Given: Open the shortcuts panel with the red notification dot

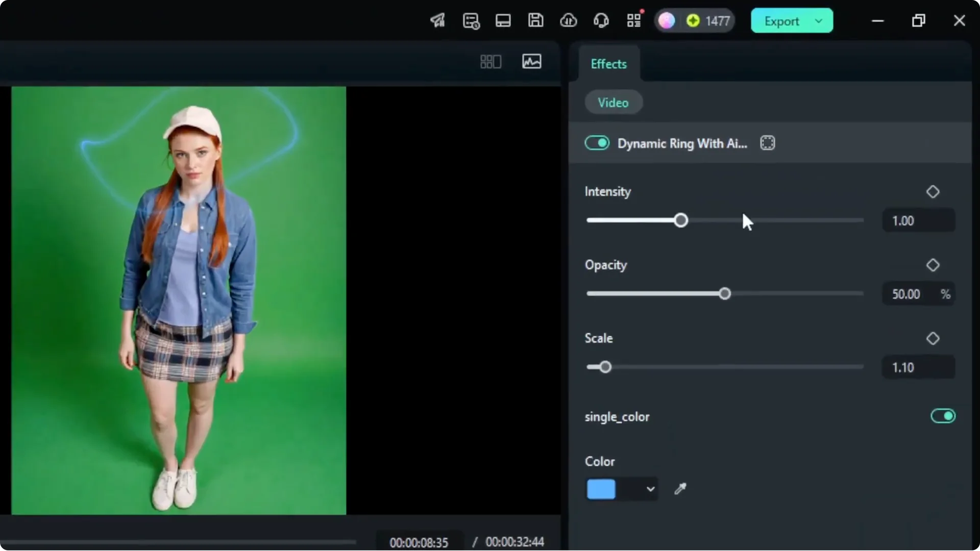Looking at the screenshot, I should coord(634,20).
